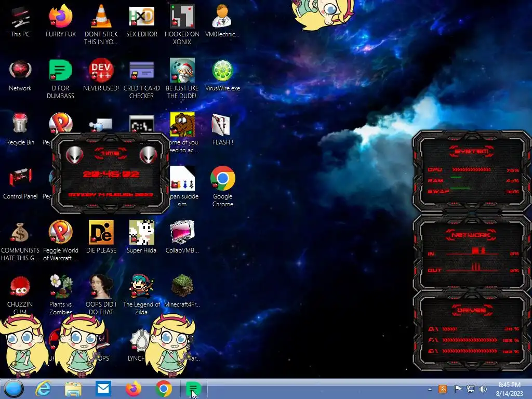
Task: Open the Control Panel desktop icon
Action: point(20,178)
